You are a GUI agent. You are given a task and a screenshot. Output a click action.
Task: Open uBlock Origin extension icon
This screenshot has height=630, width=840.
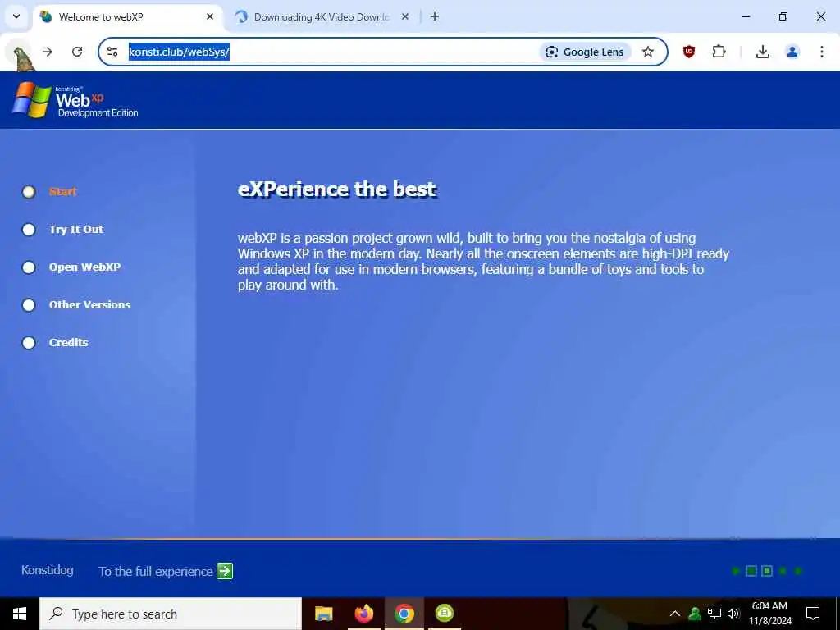tap(689, 52)
